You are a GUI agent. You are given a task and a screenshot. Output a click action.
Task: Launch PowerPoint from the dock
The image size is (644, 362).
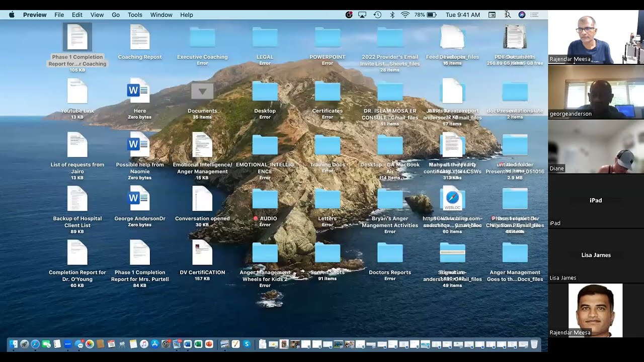209,344
